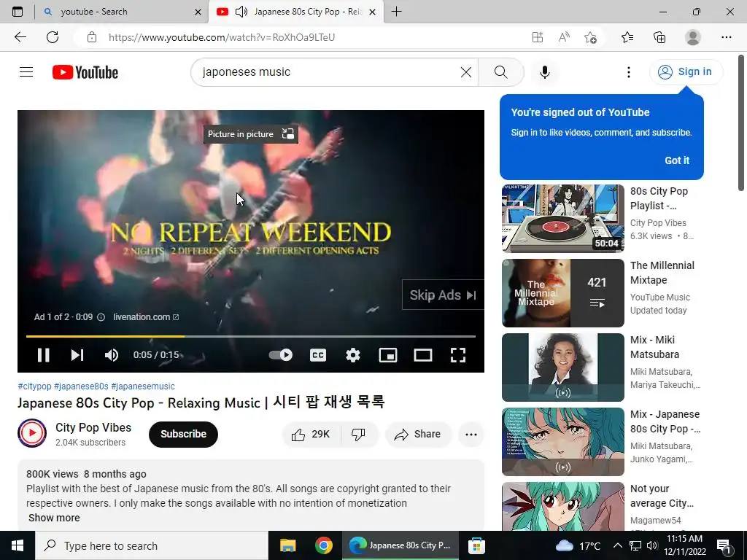Open the Favorites list icon
747x560 pixels.
point(627,37)
